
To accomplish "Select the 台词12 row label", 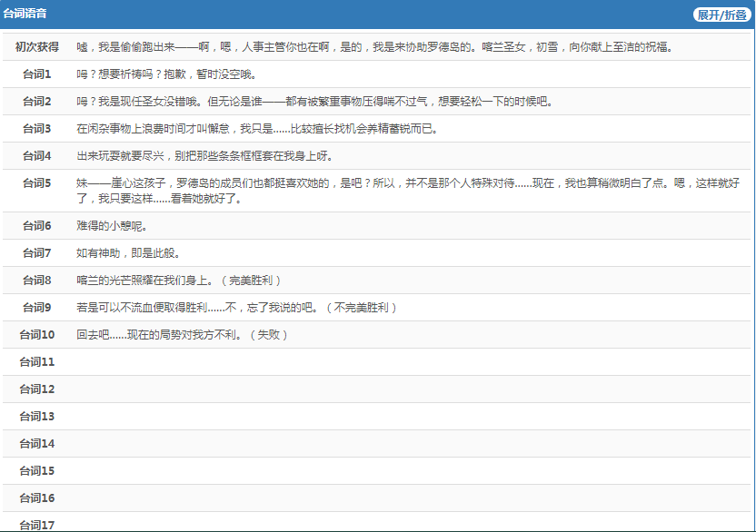I will pyautogui.click(x=37, y=389).
